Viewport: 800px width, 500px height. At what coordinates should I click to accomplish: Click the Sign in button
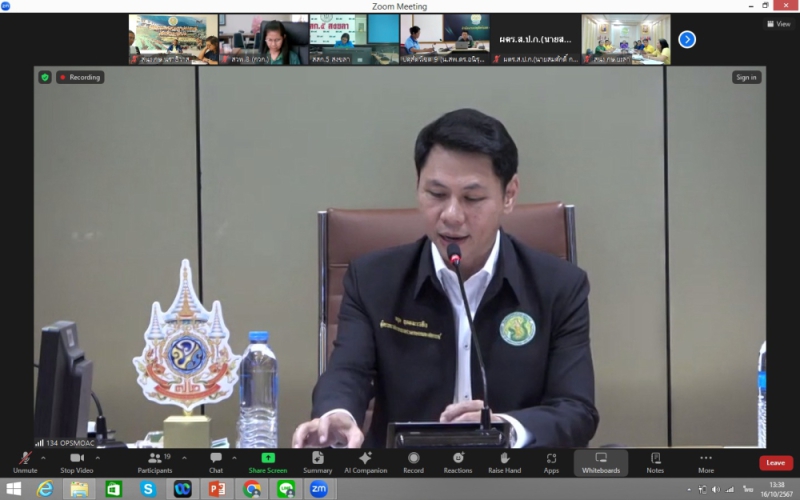(x=746, y=77)
